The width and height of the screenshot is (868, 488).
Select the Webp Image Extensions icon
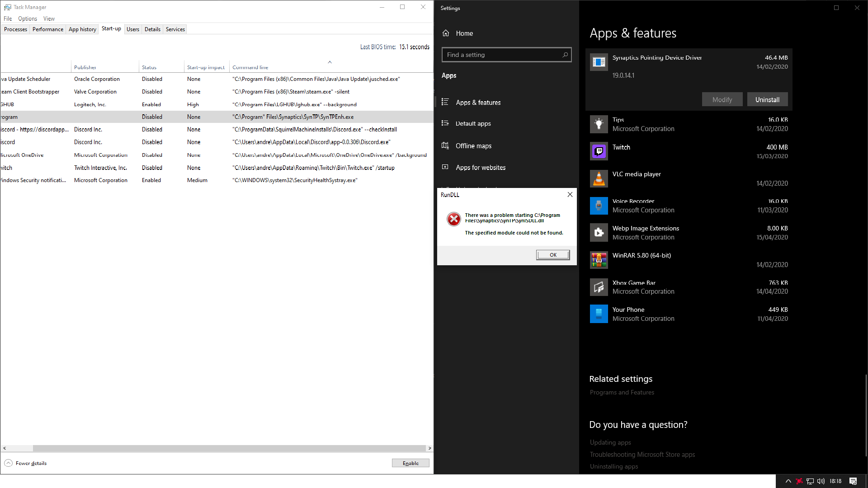[599, 233]
